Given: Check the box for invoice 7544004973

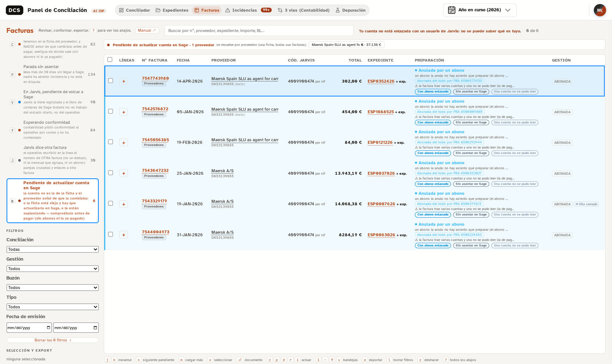Looking at the screenshot, I should 110,234.
